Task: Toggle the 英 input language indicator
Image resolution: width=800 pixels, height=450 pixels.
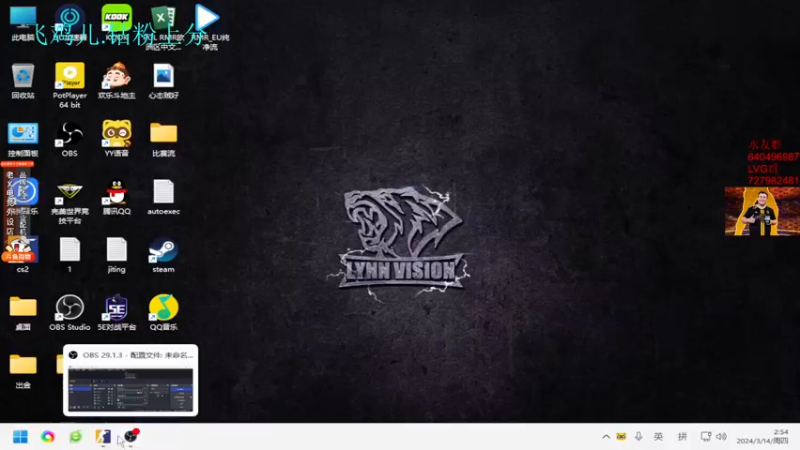Action: point(659,437)
